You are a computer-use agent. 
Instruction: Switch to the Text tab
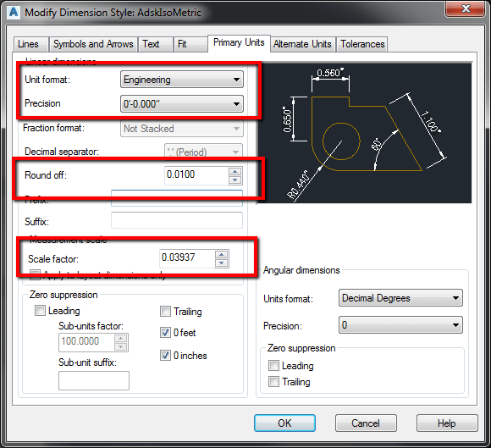156,44
